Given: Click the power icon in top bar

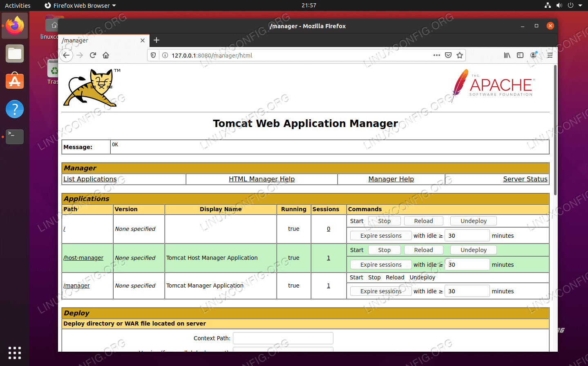Looking at the screenshot, I should click(x=570, y=5).
